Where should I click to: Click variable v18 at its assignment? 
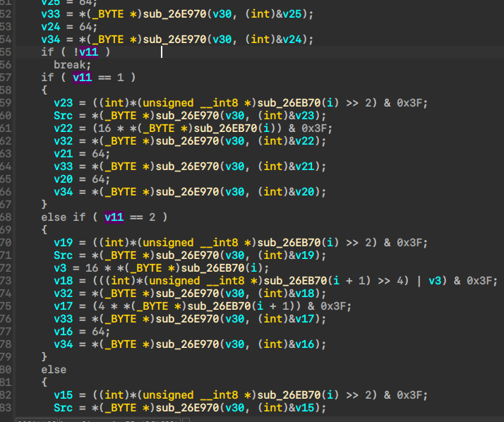[63, 281]
